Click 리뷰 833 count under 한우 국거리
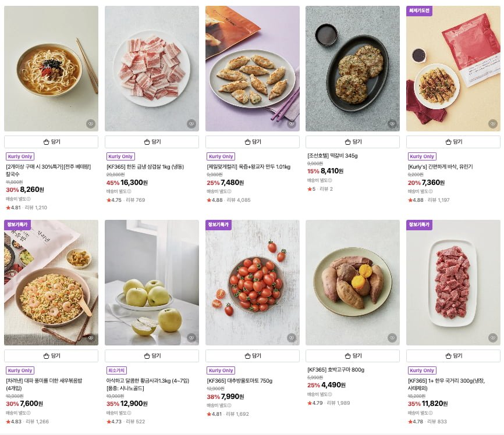This screenshot has width=504, height=435. [438, 421]
